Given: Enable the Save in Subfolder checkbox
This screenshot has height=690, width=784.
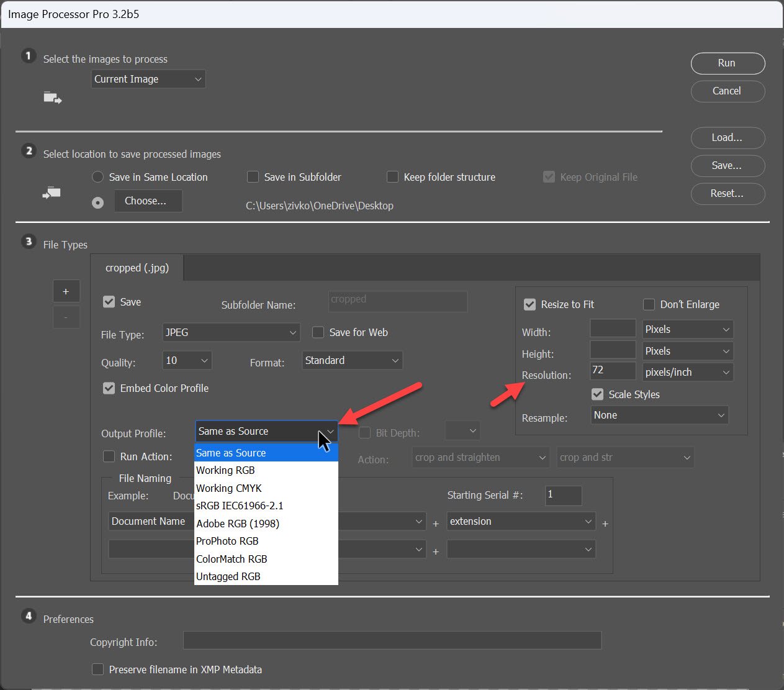Looking at the screenshot, I should 253,177.
